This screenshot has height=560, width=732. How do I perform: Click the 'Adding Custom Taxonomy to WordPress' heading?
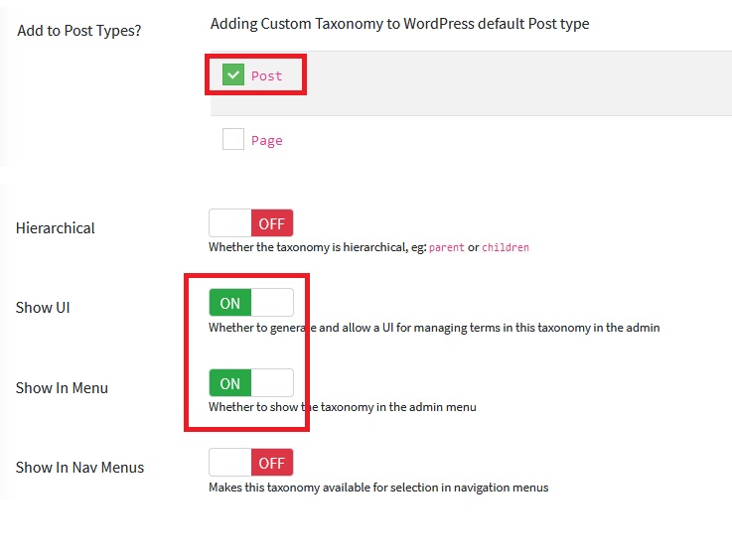point(399,24)
